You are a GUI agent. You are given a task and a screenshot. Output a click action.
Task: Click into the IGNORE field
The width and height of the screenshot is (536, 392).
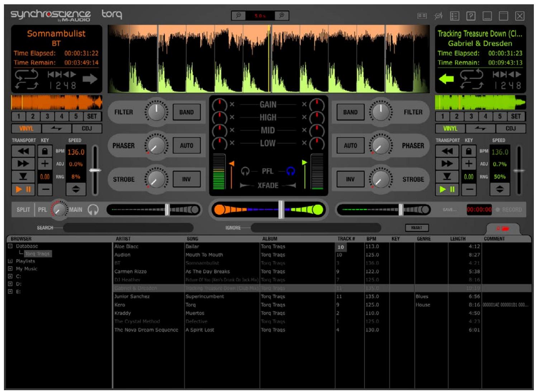(x=316, y=227)
